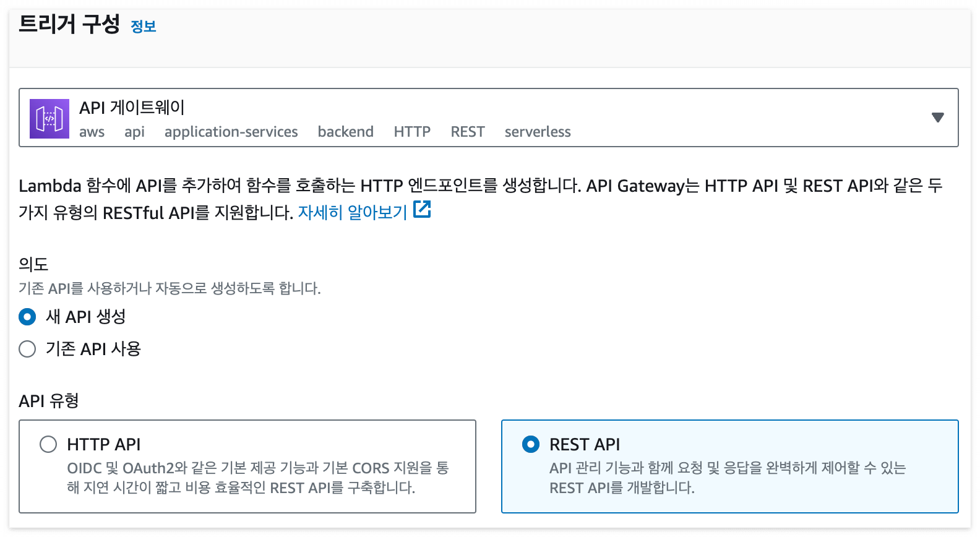The height and width of the screenshot is (537, 980).
Task: Click the 트리거 구성 heading
Action: coord(69,24)
